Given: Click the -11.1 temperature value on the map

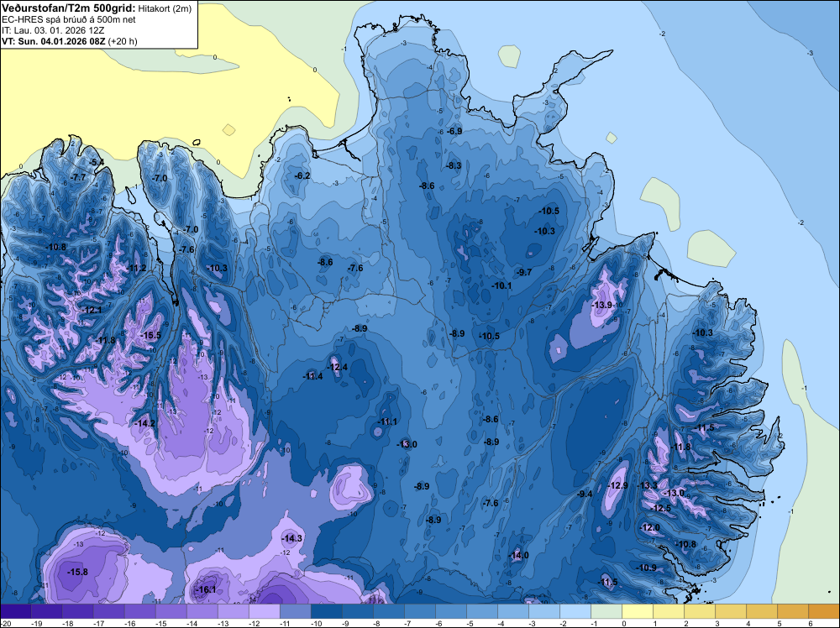Looking at the screenshot, I should [x=387, y=421].
